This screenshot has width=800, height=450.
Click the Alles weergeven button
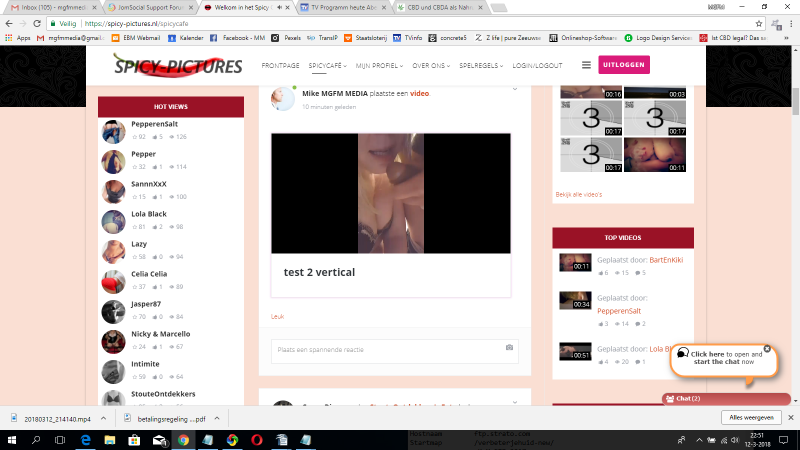coord(751,417)
